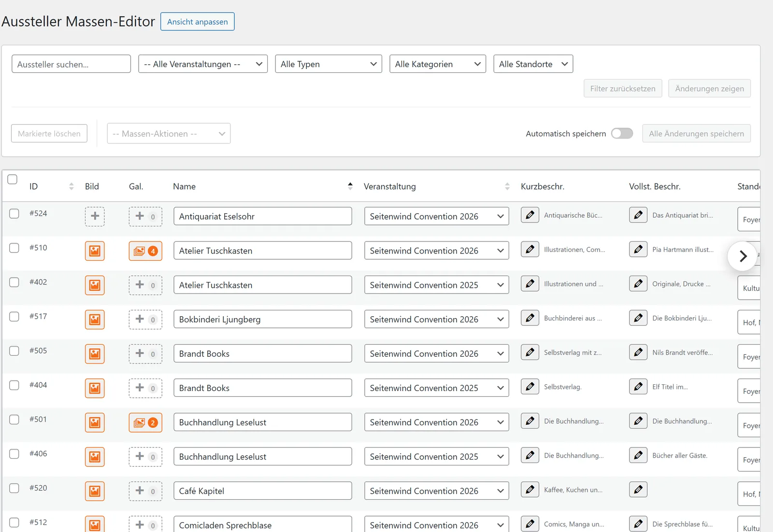
Task: Toggle Automatisch speichern switch
Action: click(x=622, y=133)
